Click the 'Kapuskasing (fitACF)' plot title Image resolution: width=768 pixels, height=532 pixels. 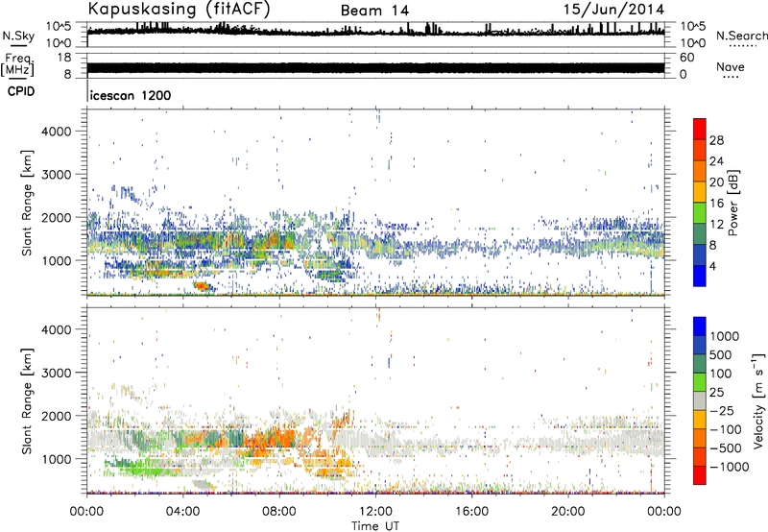click(x=179, y=10)
